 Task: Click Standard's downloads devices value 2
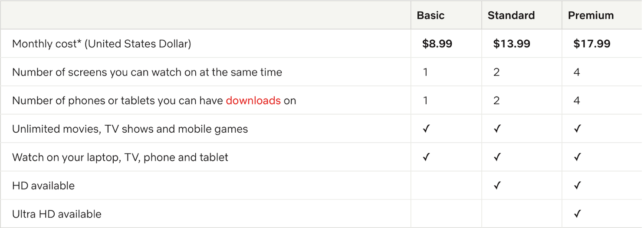(x=496, y=101)
